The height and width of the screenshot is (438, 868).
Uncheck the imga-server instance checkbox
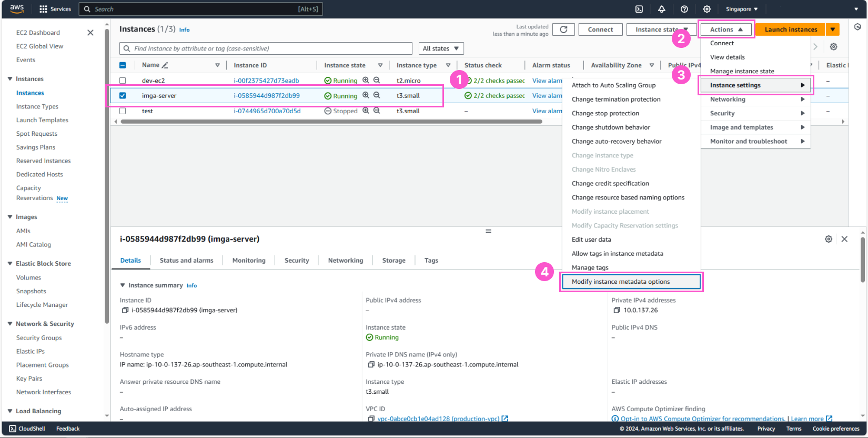pos(123,95)
